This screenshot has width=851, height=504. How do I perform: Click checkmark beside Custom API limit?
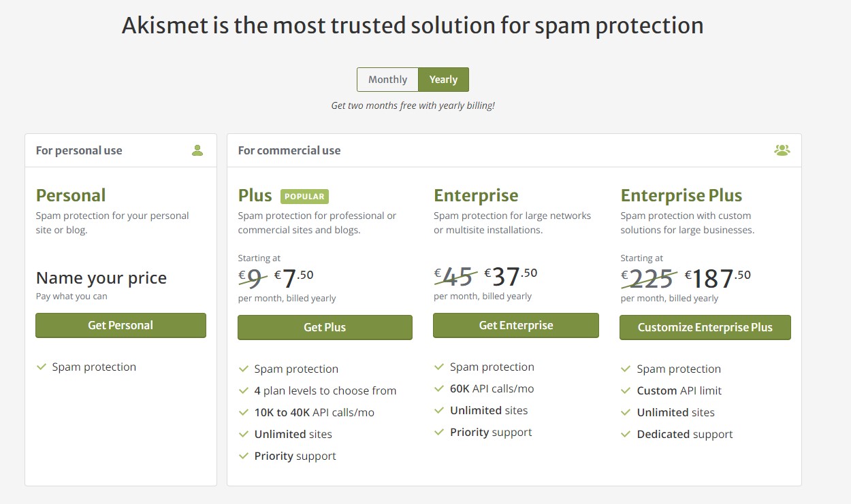pos(626,390)
